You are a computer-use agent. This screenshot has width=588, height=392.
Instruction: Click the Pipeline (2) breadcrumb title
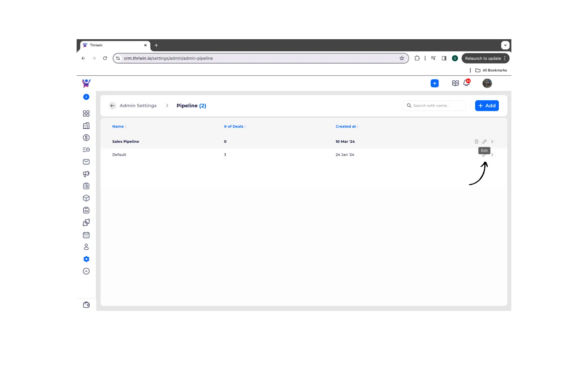pos(191,106)
